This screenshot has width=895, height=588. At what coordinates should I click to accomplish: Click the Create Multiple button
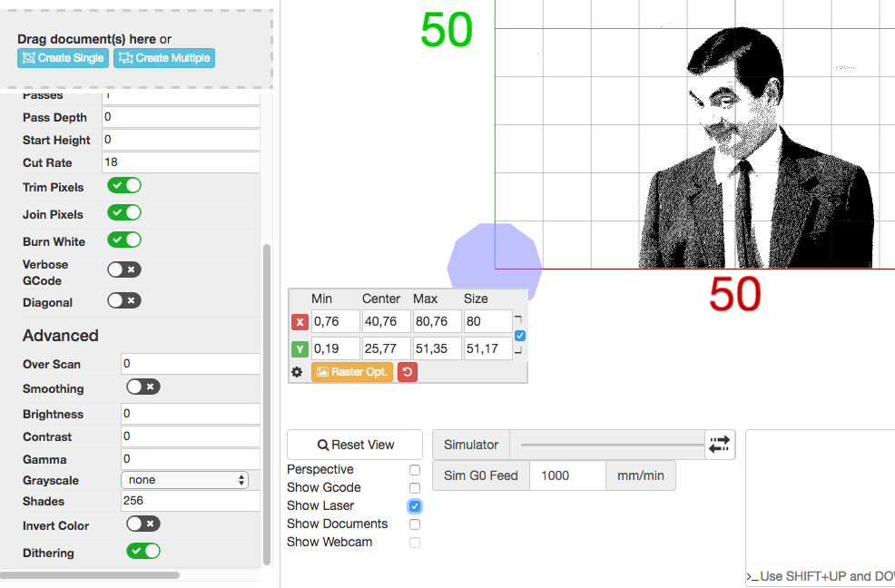164,58
